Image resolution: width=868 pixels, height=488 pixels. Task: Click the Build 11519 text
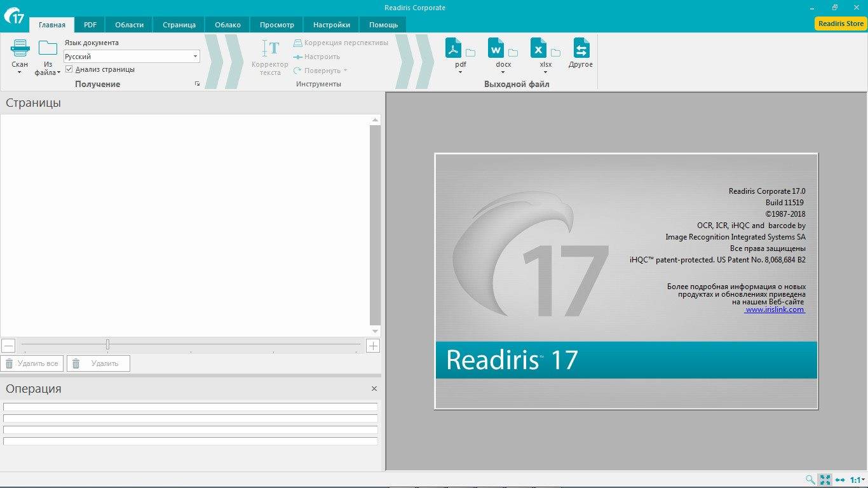point(785,203)
